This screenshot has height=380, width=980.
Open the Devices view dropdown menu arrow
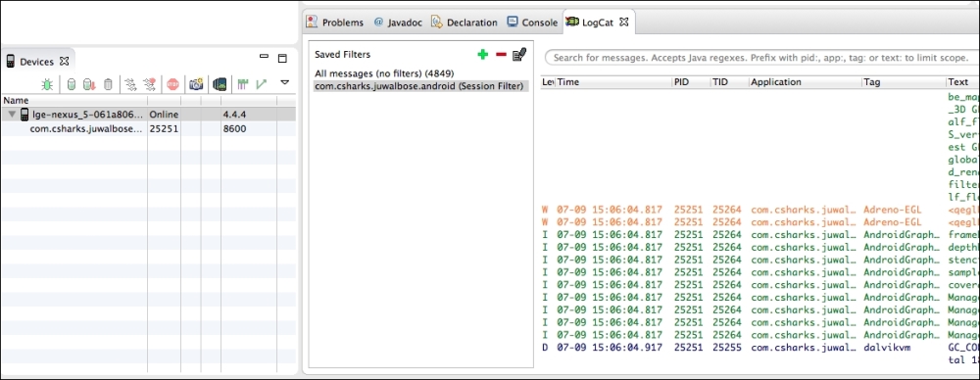coord(285,82)
